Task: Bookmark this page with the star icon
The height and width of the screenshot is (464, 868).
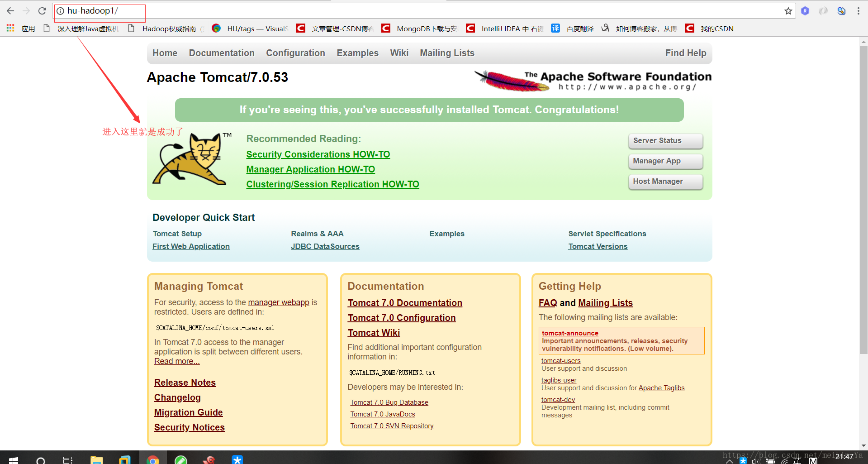Action: (788, 11)
